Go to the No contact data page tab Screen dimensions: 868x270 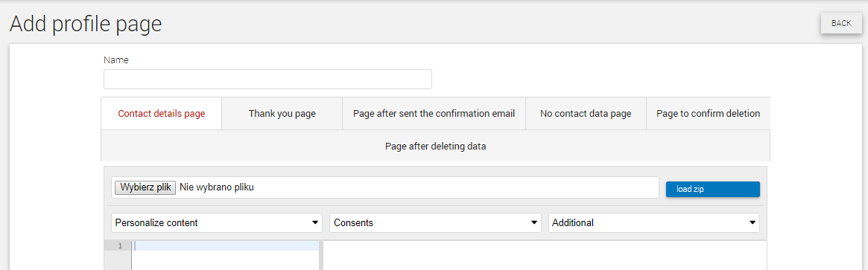[x=586, y=114]
